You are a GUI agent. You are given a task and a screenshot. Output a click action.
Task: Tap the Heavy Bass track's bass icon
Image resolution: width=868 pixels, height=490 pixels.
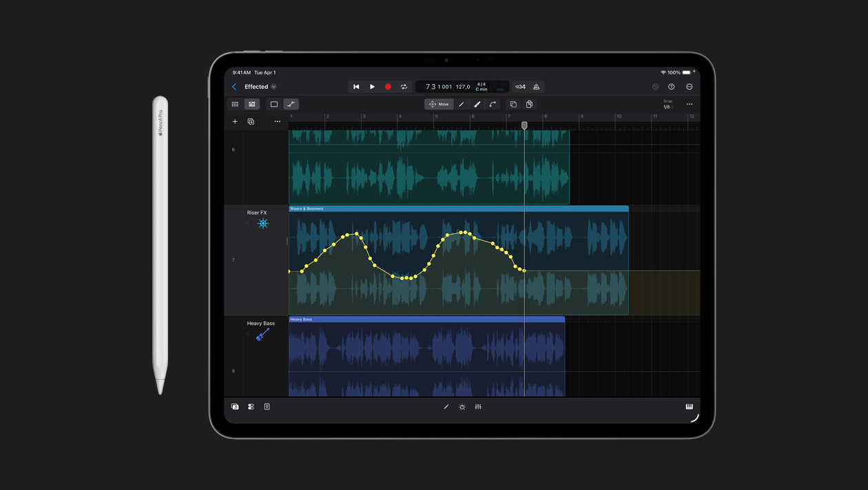tap(262, 333)
